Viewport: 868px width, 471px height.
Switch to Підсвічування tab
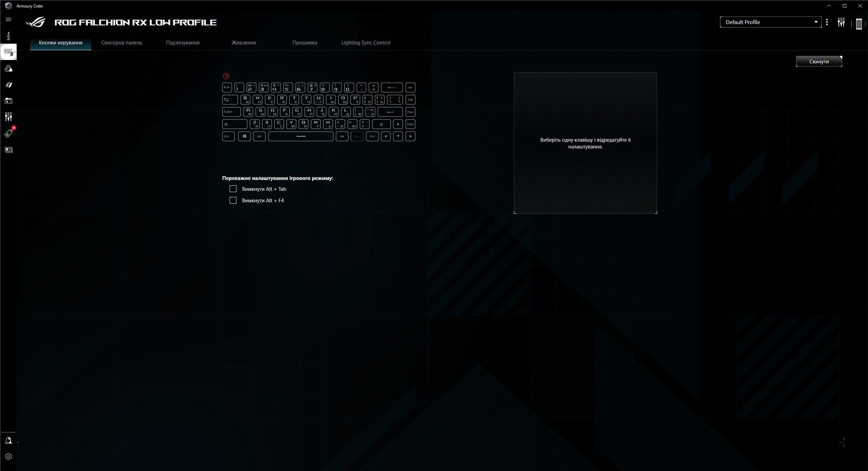183,43
